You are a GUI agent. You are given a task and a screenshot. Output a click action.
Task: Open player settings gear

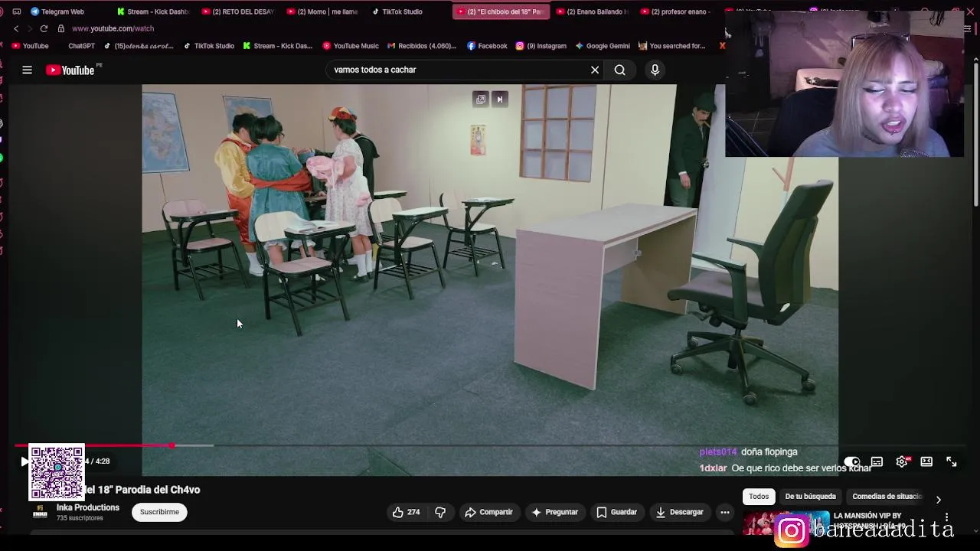902,461
